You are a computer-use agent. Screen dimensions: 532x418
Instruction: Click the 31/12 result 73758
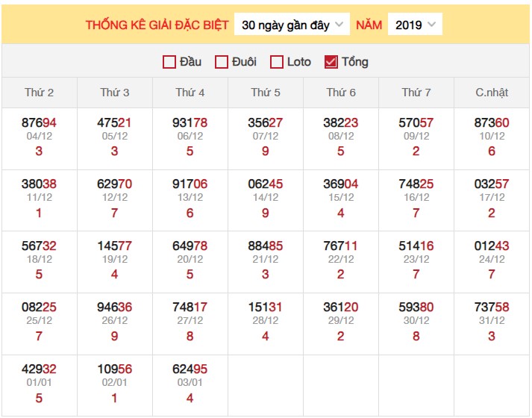click(492, 307)
